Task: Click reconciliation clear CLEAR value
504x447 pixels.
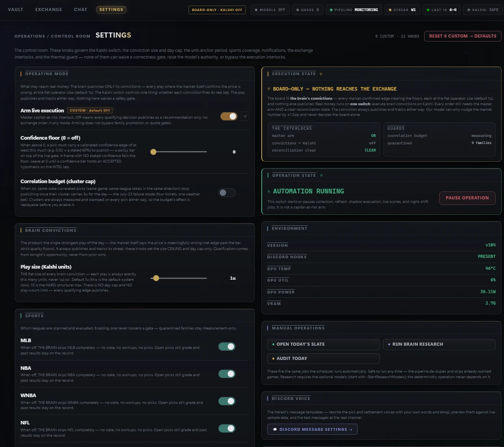Action: pos(370,150)
